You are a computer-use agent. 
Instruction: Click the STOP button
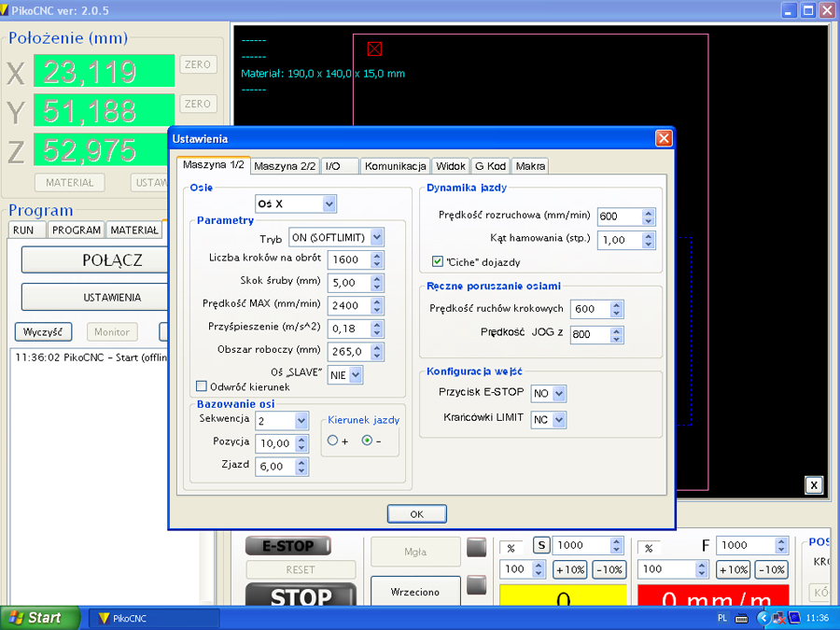coord(301,595)
